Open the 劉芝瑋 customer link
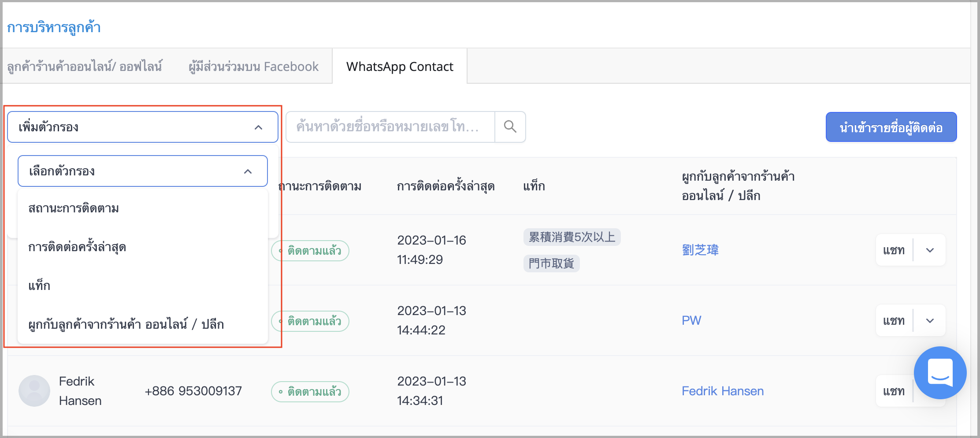The height and width of the screenshot is (438, 980). click(700, 250)
